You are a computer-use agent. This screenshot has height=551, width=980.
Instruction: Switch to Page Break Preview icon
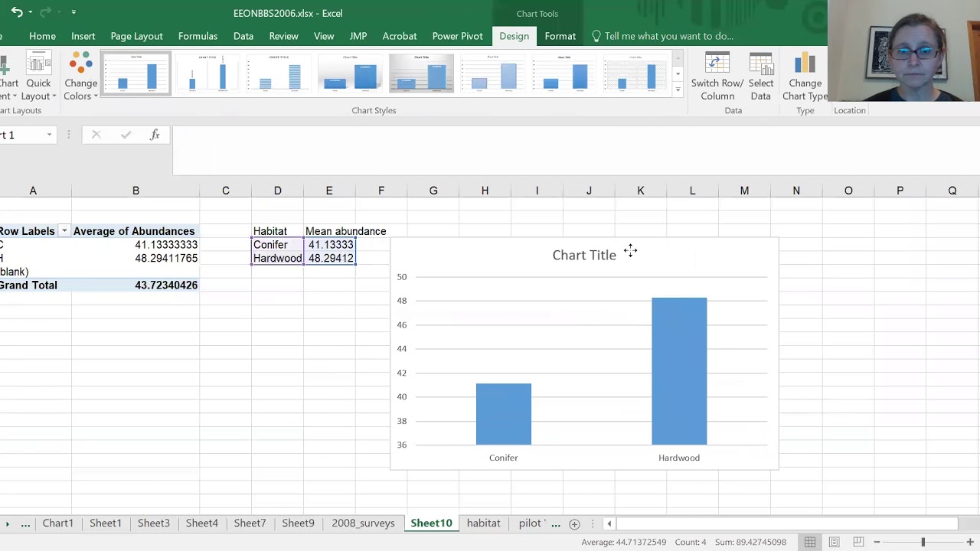[859, 542]
